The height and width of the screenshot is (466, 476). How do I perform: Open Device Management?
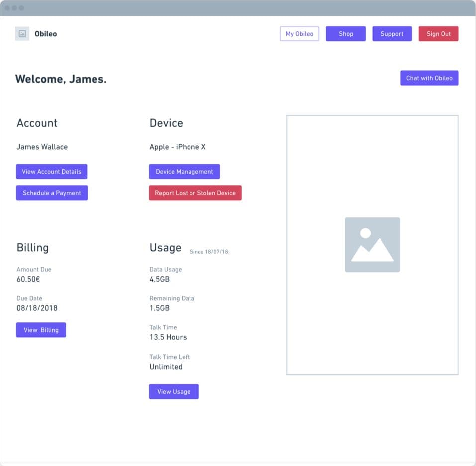point(184,171)
